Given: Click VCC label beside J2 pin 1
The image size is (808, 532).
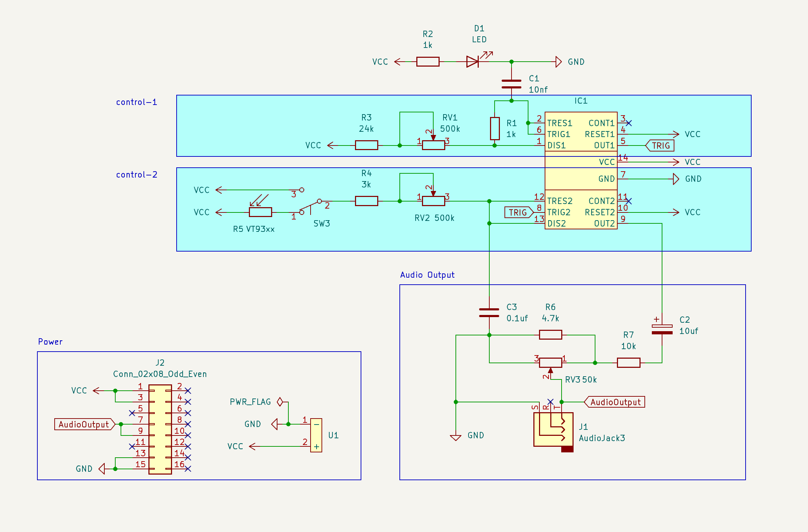Looking at the screenshot, I should (x=79, y=391).
